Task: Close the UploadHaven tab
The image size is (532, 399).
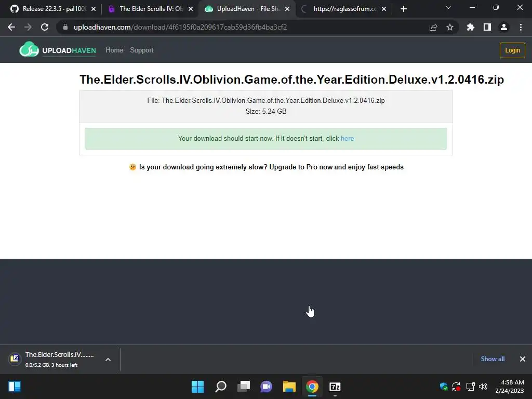Action: pyautogui.click(x=287, y=9)
